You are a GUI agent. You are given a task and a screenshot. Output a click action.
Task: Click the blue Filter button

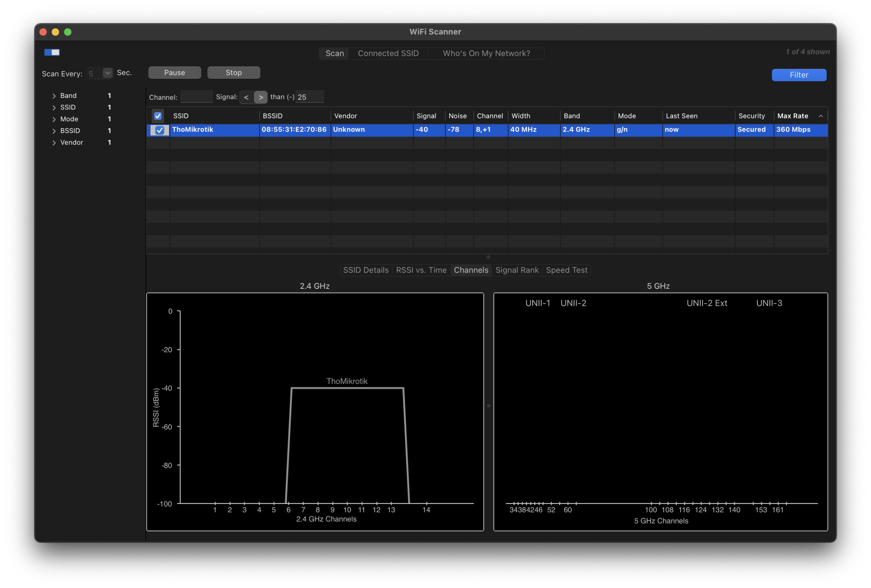[799, 75]
